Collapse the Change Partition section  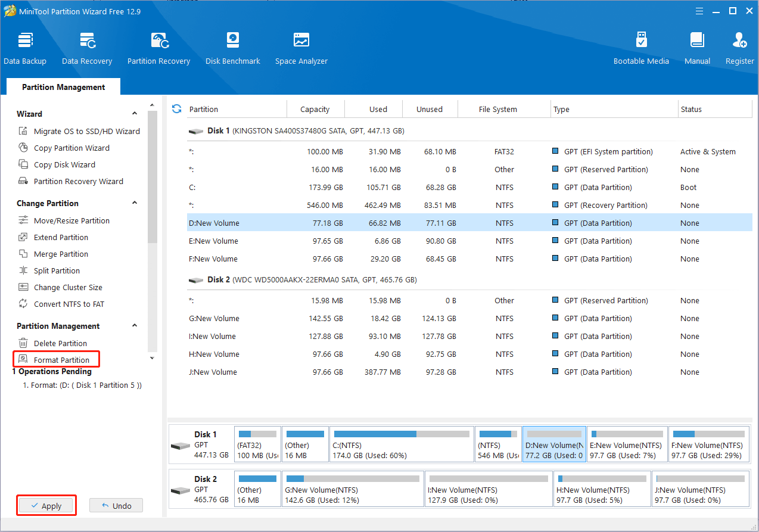click(x=134, y=203)
